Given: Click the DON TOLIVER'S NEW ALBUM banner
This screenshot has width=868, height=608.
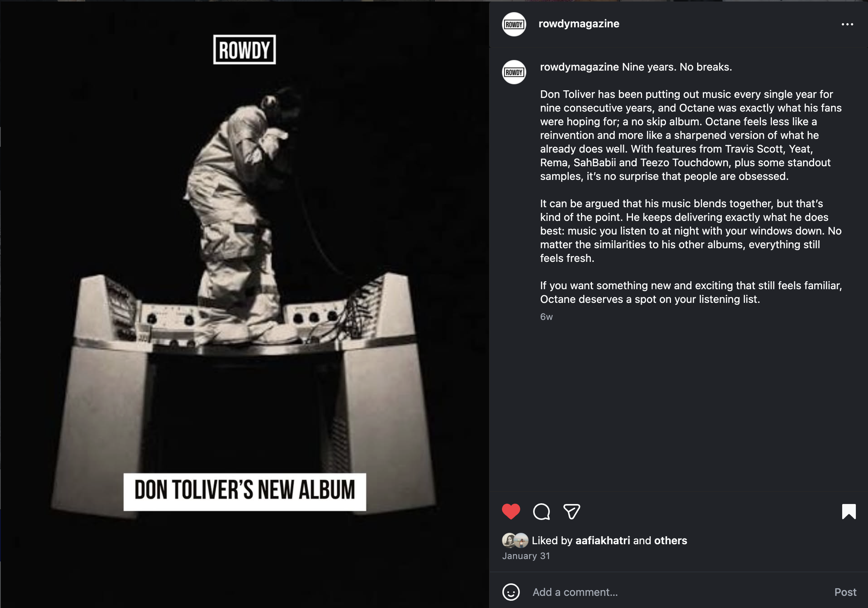Looking at the screenshot, I should (245, 491).
